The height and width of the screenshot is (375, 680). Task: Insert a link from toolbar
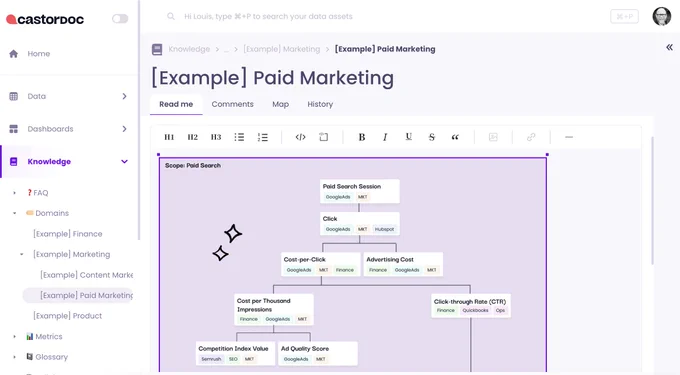point(531,137)
